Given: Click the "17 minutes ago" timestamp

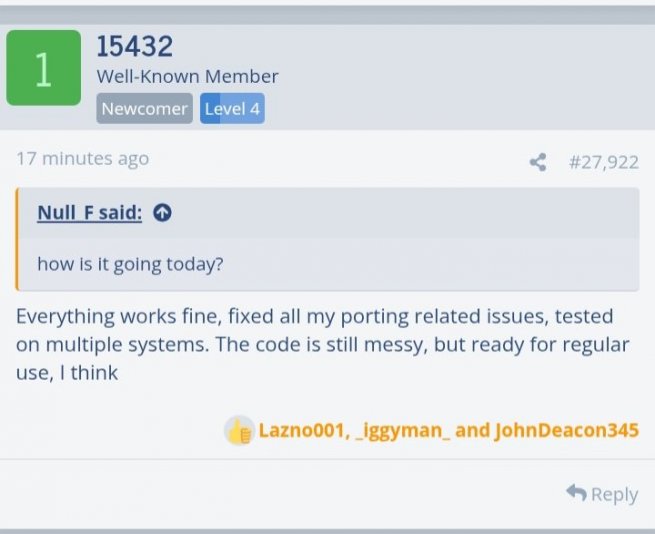Looking at the screenshot, I should 82,158.
